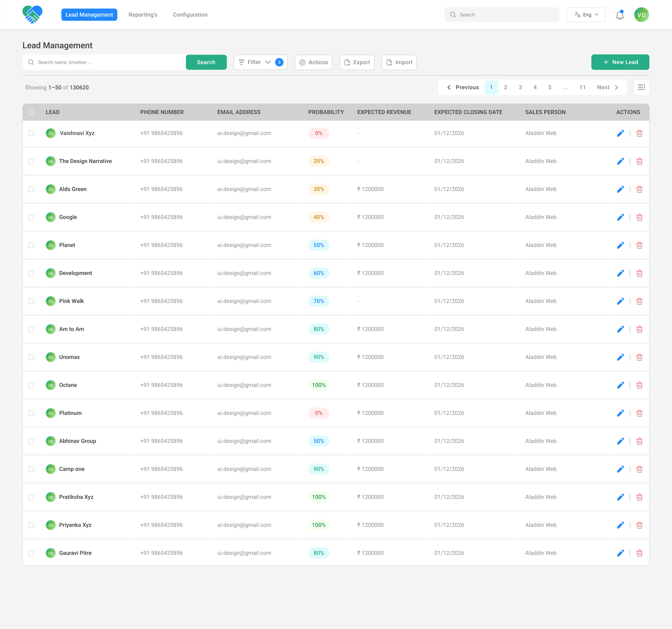This screenshot has width=672, height=629.
Task: Check the Alds Green row checkbox
Action: click(31, 189)
